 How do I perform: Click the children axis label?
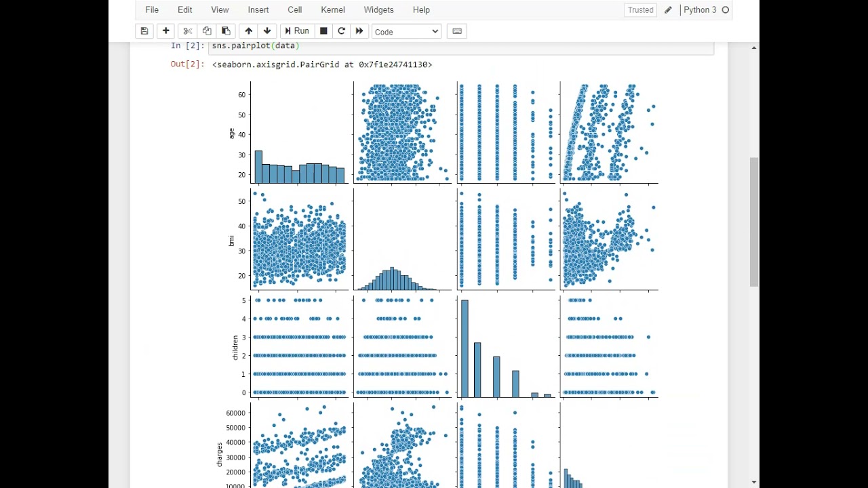(235, 347)
